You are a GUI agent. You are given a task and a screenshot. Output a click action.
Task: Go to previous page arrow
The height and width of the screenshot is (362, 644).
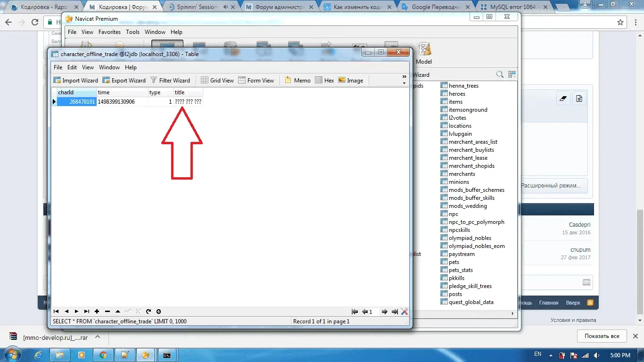point(364,312)
